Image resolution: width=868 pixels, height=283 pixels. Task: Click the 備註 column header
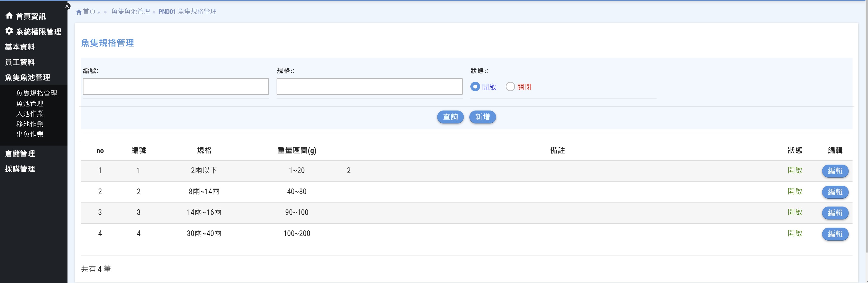(557, 150)
